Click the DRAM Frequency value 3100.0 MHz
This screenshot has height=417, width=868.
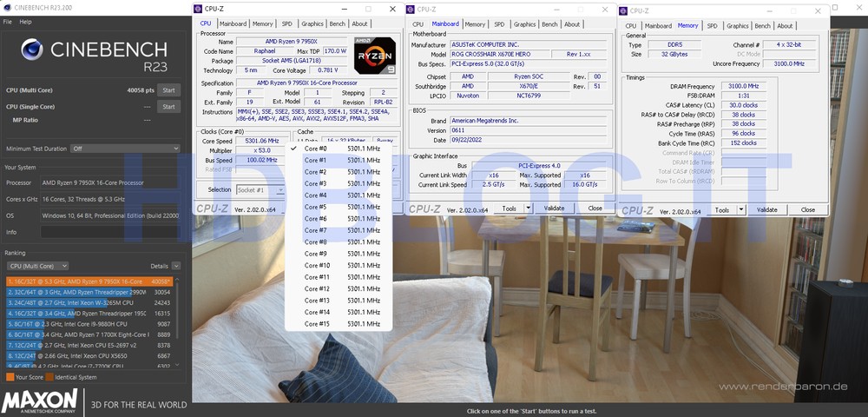(x=744, y=86)
